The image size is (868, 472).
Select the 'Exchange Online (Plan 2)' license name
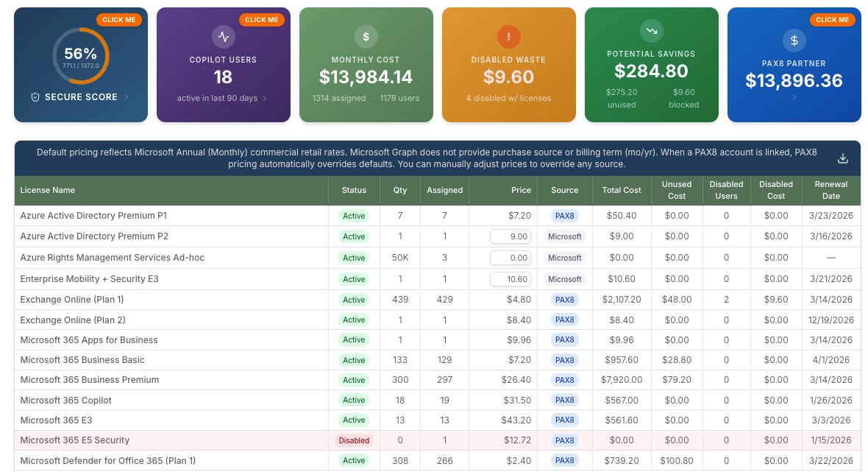pos(73,320)
